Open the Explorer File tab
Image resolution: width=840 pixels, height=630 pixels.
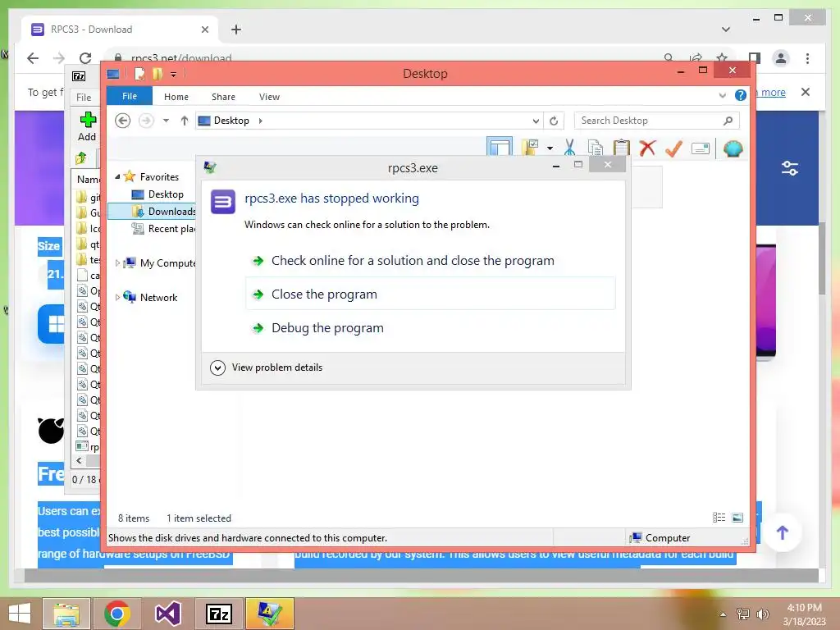[x=129, y=96]
